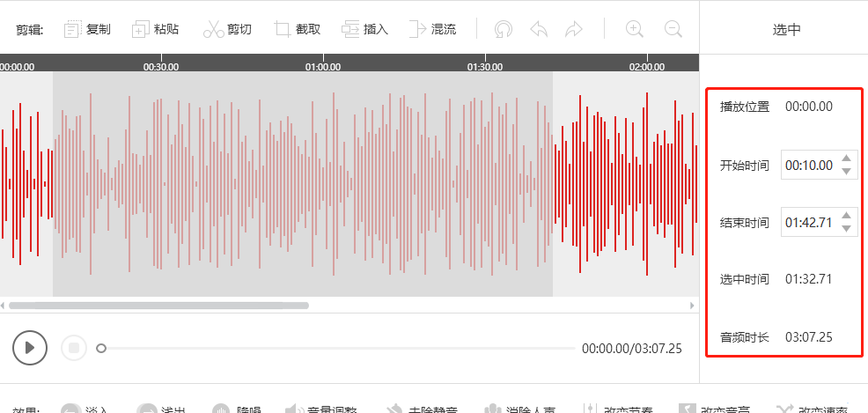This screenshot has width=868, height=413.
Task: Click the reset/restore circular arrow icon
Action: click(x=503, y=30)
